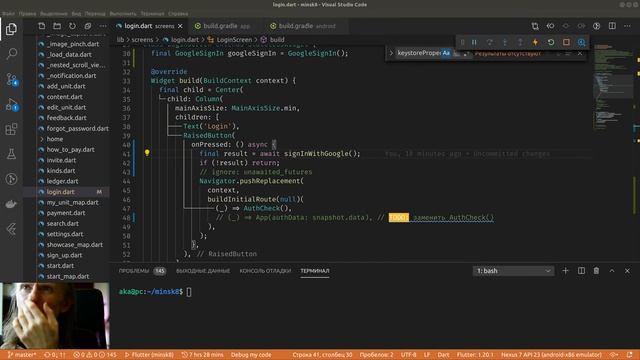Open editor more actions ellipsis menu
The width and height of the screenshot is (640, 360).
coord(627,26)
